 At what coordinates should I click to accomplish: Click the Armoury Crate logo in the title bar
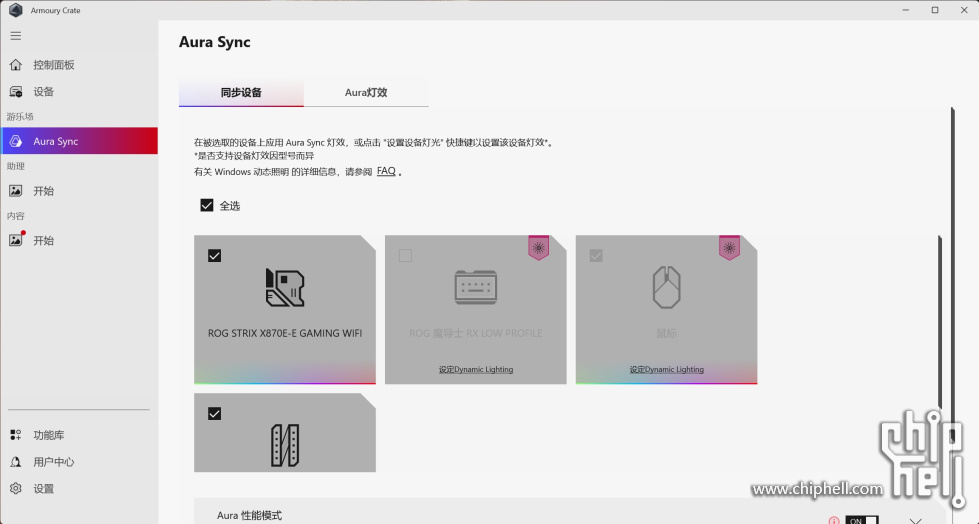point(16,10)
